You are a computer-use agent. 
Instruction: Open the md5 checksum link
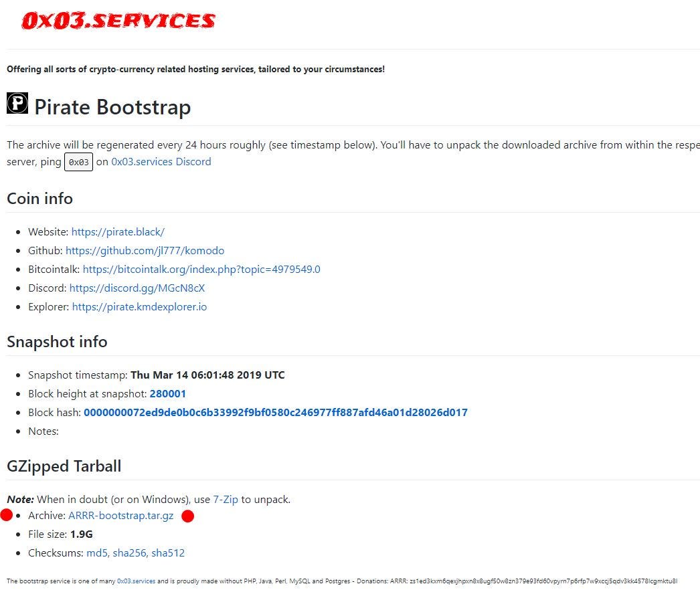tap(98, 553)
